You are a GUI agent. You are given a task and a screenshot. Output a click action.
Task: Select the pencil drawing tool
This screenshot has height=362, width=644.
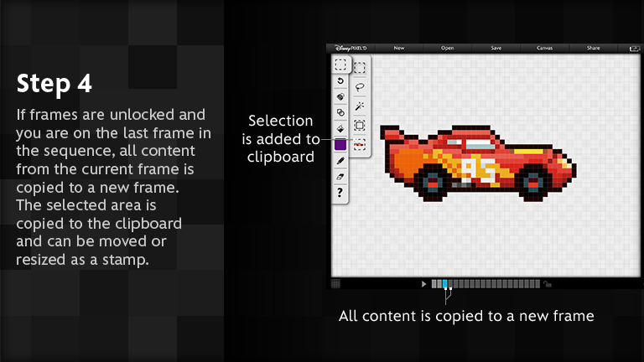(340, 161)
